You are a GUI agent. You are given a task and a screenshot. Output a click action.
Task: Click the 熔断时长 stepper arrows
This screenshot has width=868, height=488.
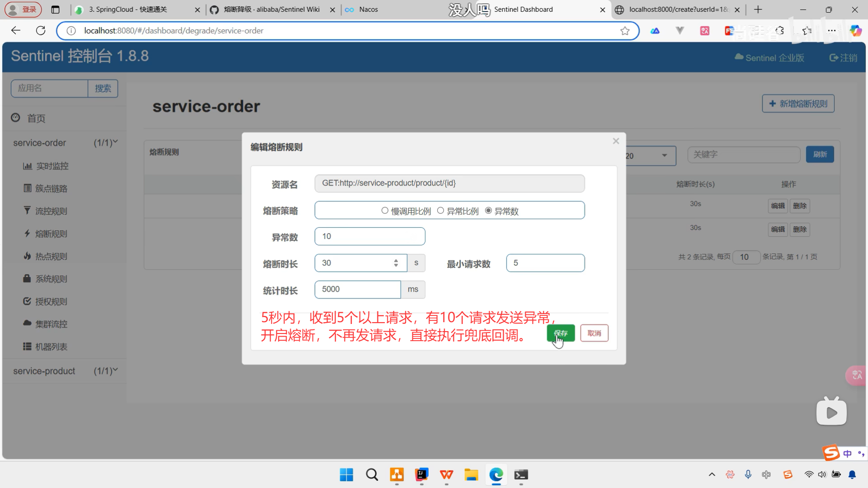click(396, 263)
